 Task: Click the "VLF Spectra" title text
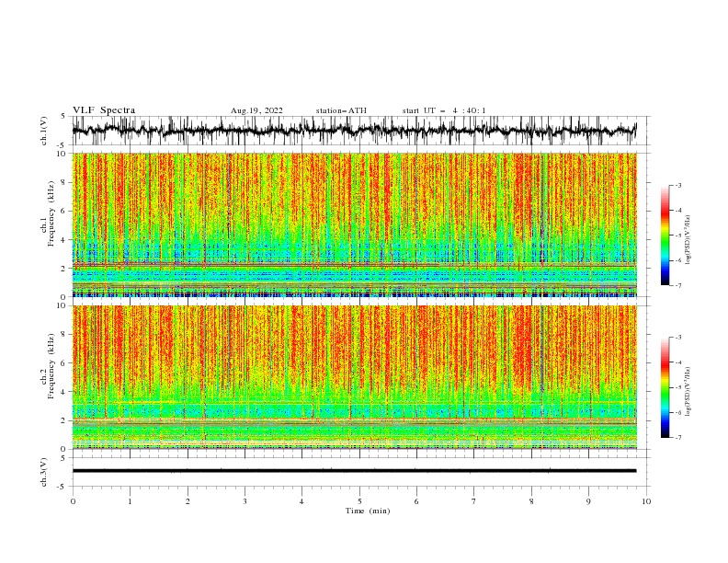pos(104,110)
